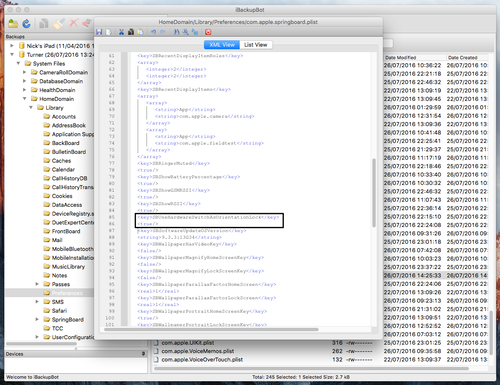
Task: Click the search field behind the editor
Action: tap(388, 43)
